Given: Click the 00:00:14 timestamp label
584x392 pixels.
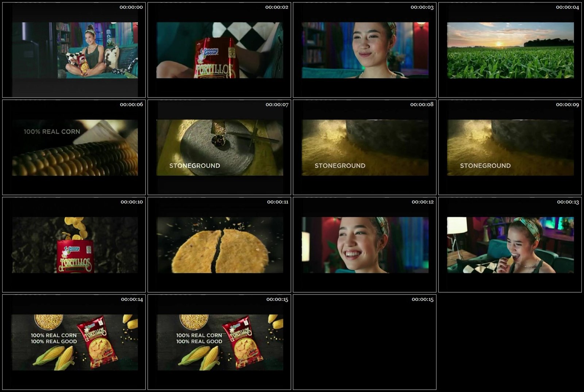Looking at the screenshot, I should (132, 299).
